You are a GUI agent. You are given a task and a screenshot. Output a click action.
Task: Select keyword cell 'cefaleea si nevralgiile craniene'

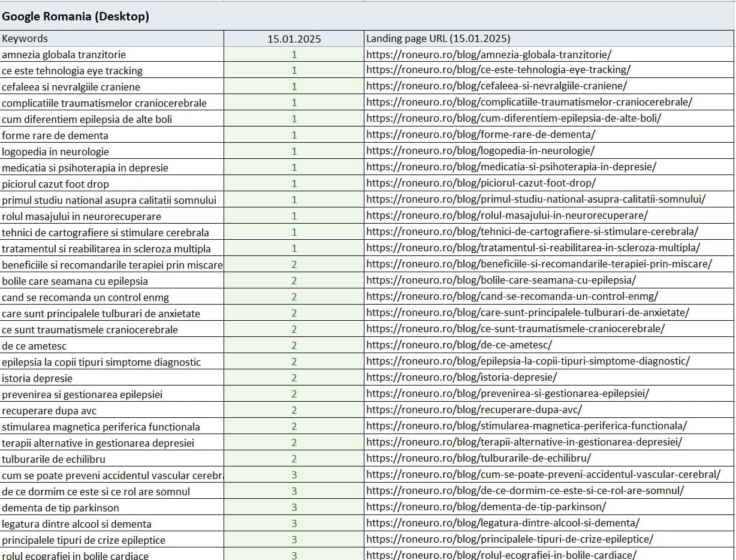(x=71, y=87)
